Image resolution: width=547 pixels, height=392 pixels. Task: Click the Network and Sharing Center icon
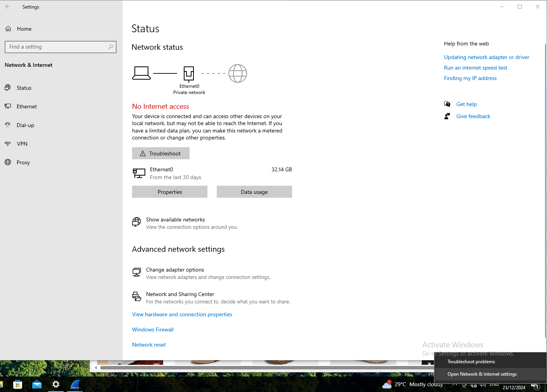[136, 296]
